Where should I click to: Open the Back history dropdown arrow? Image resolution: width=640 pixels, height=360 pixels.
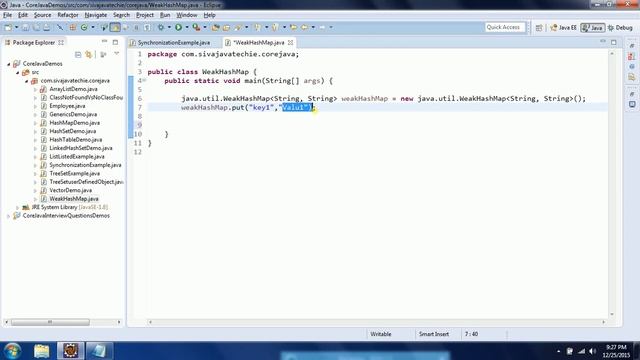tap(313, 27)
